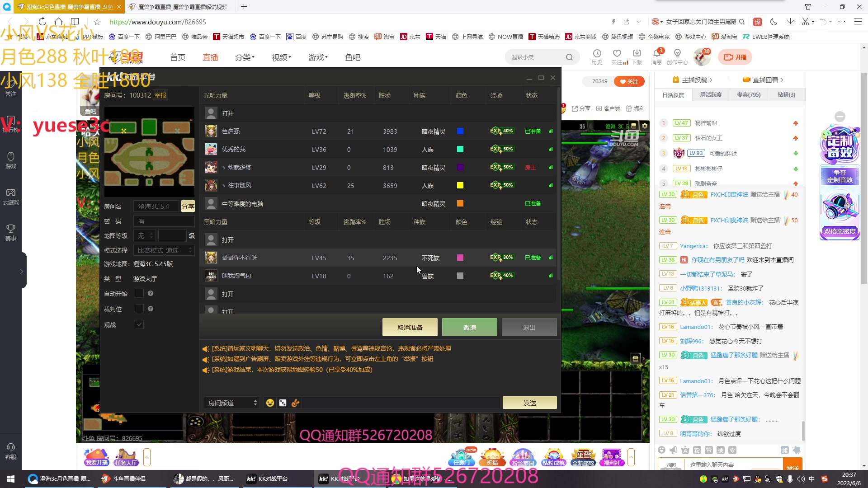
Task: Tick the 自动开始 checkbox
Action: [x=139, y=293]
